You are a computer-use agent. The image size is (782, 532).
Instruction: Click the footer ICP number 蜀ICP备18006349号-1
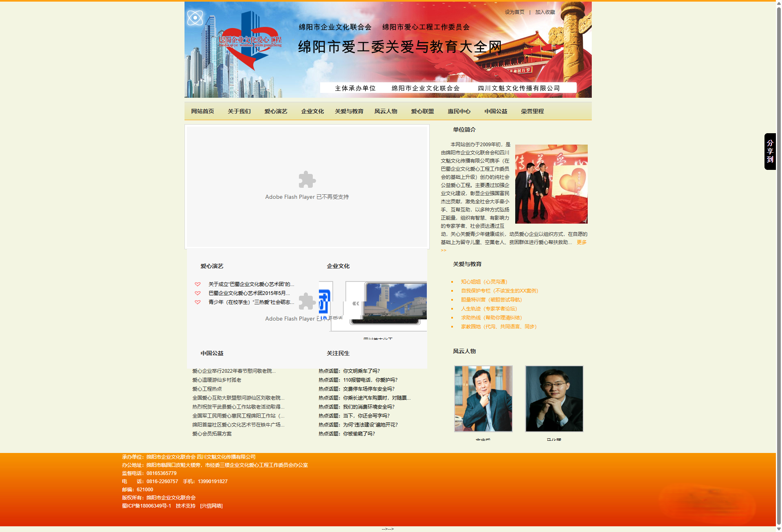[x=147, y=506]
